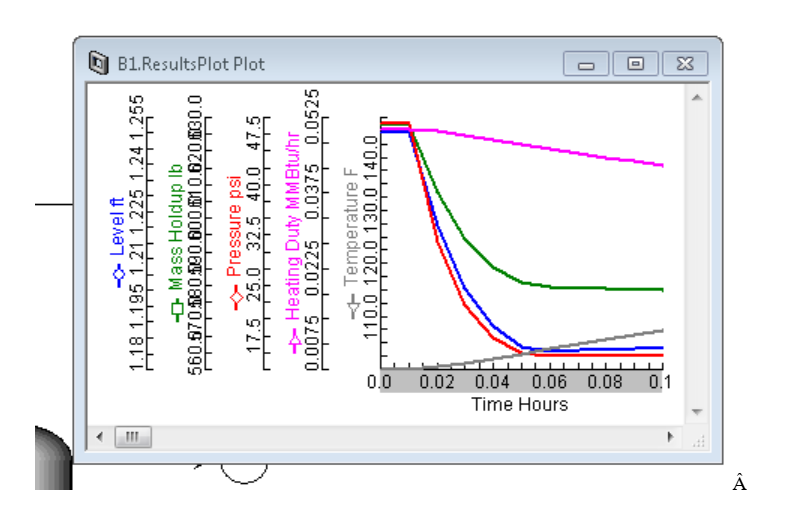This screenshot has width=802, height=515.
Task: Select the gray Temperature F legend marker
Action: pyautogui.click(x=352, y=306)
